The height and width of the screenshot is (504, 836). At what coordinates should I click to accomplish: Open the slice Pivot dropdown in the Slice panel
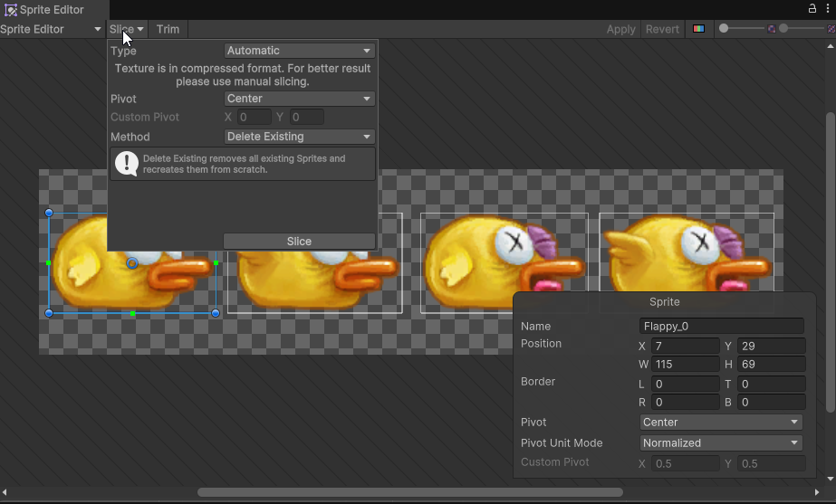299,99
